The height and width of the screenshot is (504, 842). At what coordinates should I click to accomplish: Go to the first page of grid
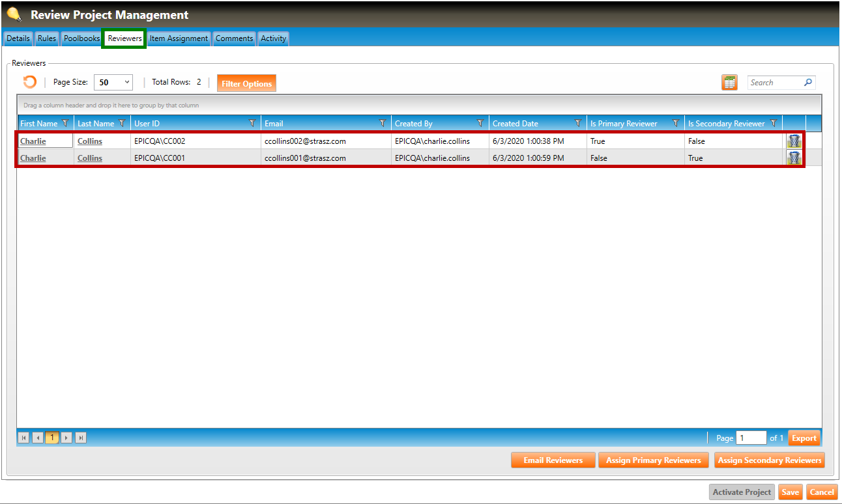coord(24,438)
